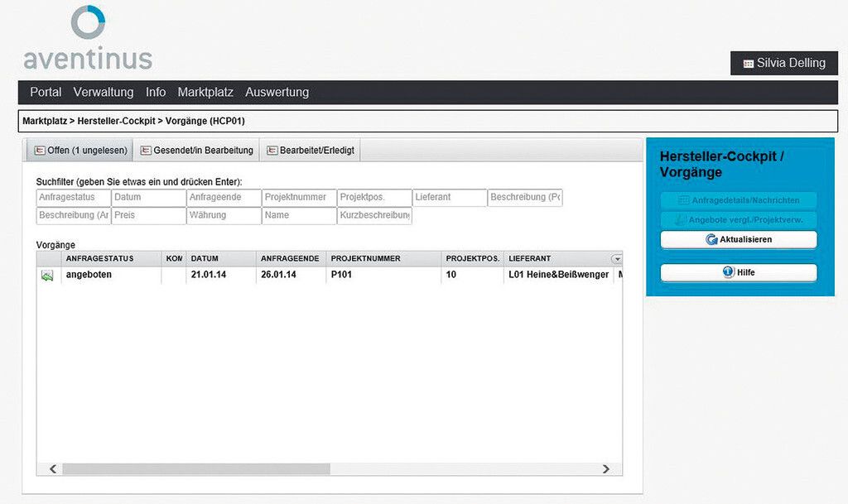This screenshot has height=504, width=848.
Task: Open the Marktplatz menu
Action: [x=205, y=93]
